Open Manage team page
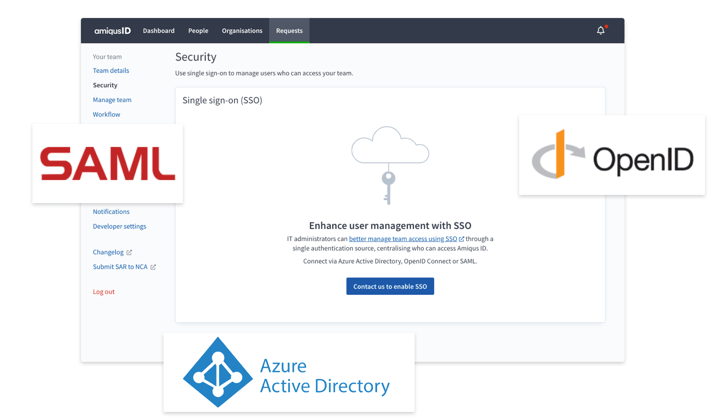 tap(112, 100)
